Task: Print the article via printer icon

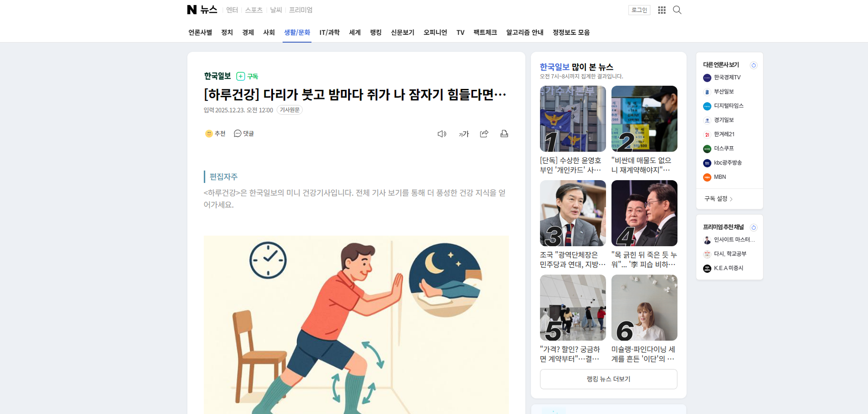Action: point(504,134)
